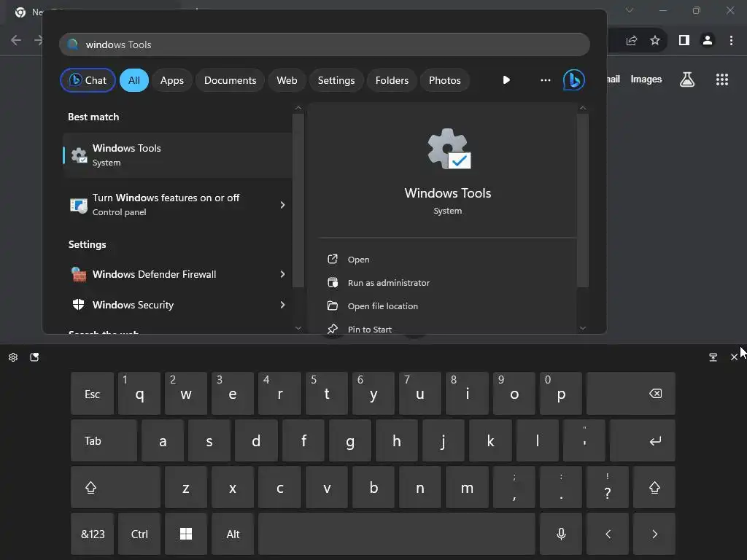Expand the Windows Defender Firewall chevron
Viewport: 747px width, 560px height.
pos(282,274)
